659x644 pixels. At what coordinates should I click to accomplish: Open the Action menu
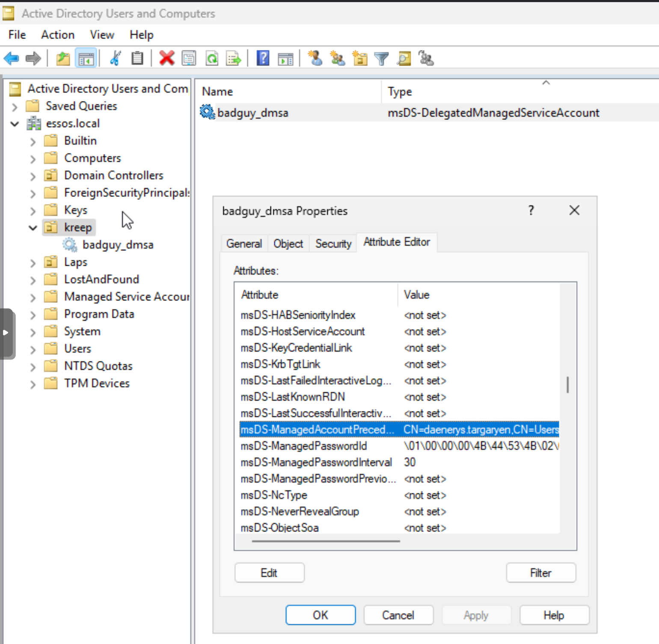(x=58, y=35)
